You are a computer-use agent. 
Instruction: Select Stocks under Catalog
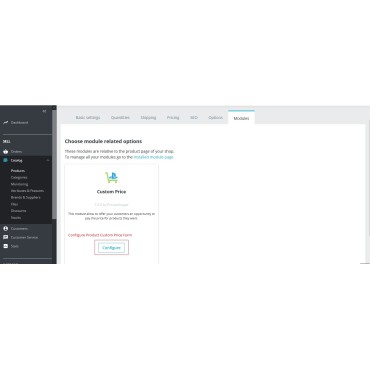pyautogui.click(x=16, y=218)
